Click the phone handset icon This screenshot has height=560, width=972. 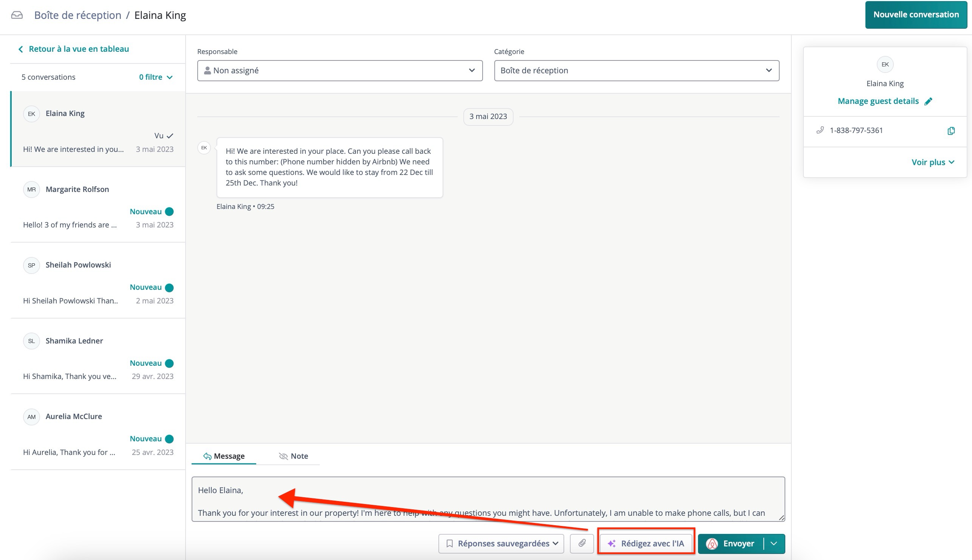pos(820,130)
